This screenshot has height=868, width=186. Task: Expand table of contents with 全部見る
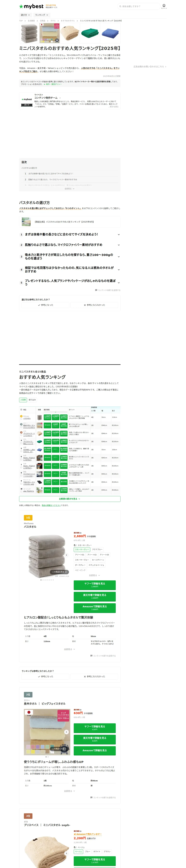pos(70,189)
